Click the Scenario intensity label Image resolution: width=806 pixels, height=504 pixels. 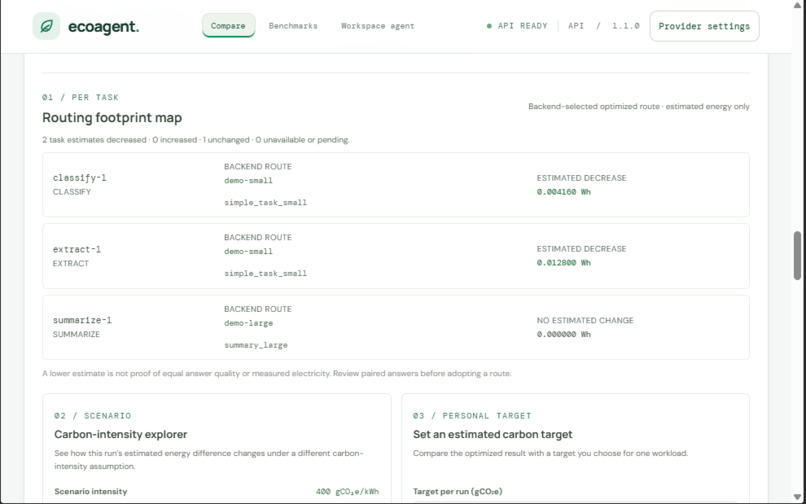coord(90,492)
